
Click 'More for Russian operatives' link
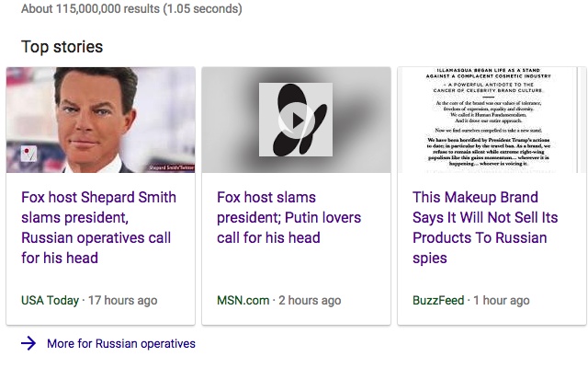(x=121, y=343)
